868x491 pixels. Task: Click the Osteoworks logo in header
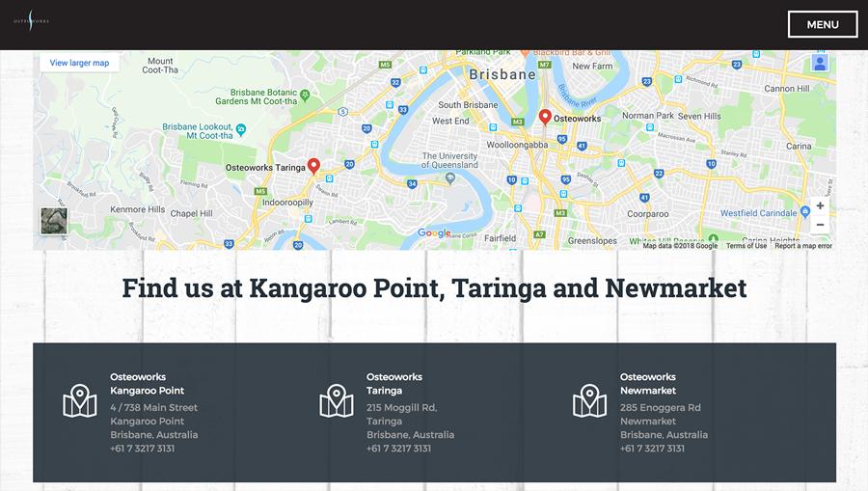pyautogui.click(x=31, y=20)
